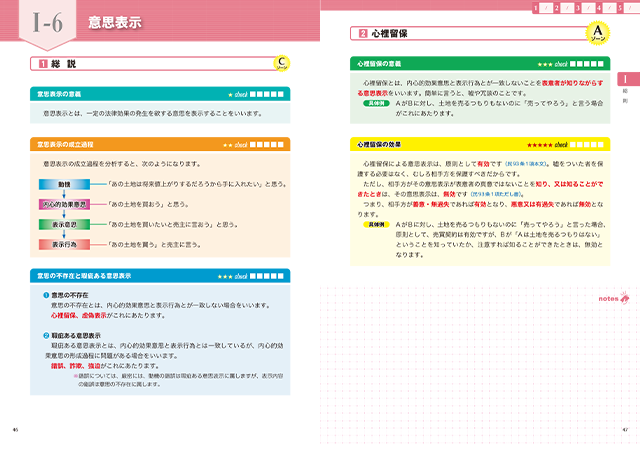Tick last check box in 心裡留保の意義 header
This screenshot has width=640, height=452.
tap(600, 64)
